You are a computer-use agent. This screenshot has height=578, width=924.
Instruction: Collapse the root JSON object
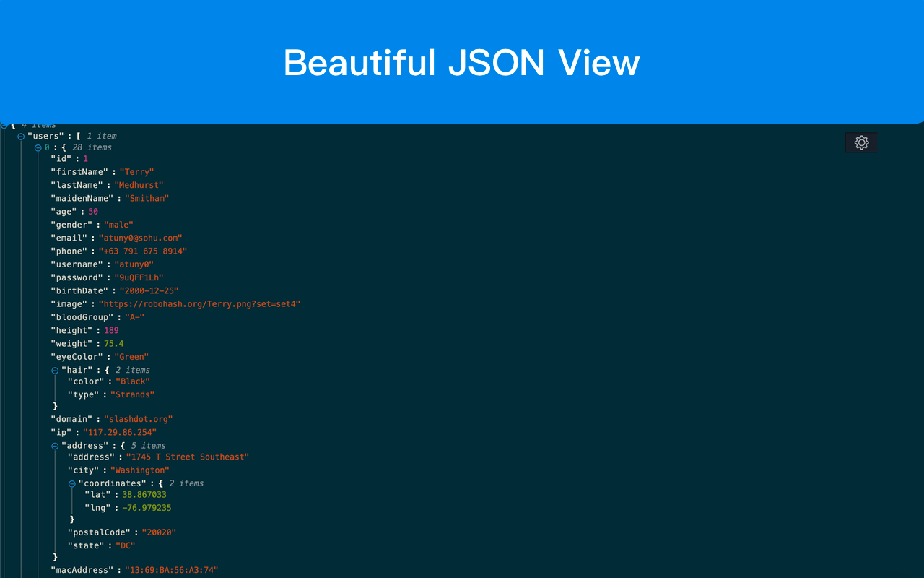pyautogui.click(x=6, y=124)
